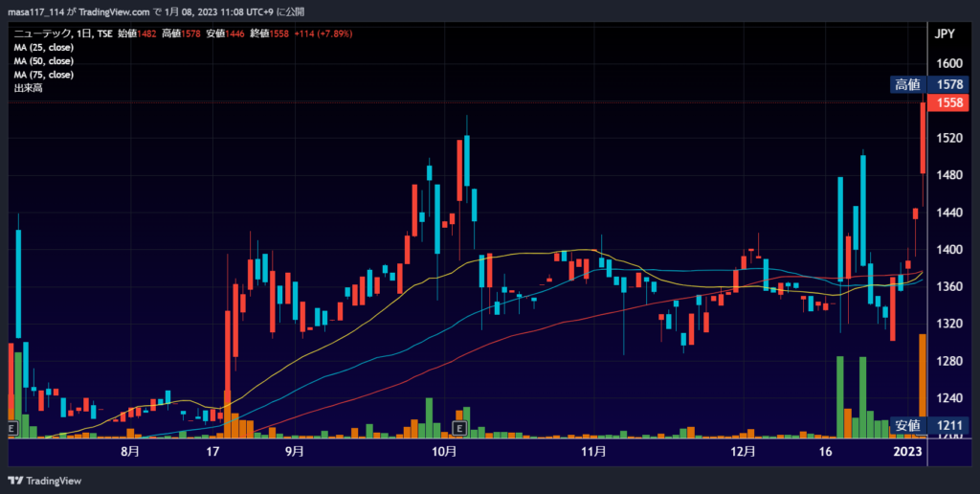Click the 17 date axis label
This screenshot has height=494, width=980.
coord(213,452)
